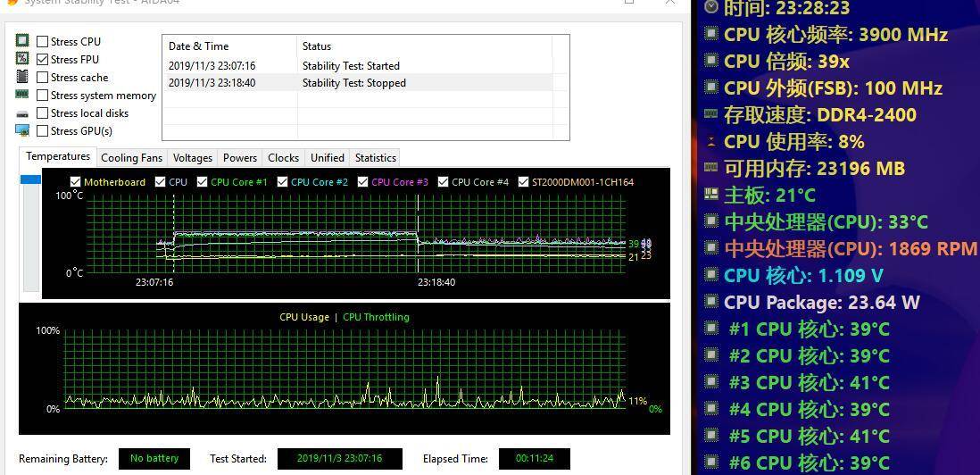Click the blue graph scale slider

click(30, 179)
